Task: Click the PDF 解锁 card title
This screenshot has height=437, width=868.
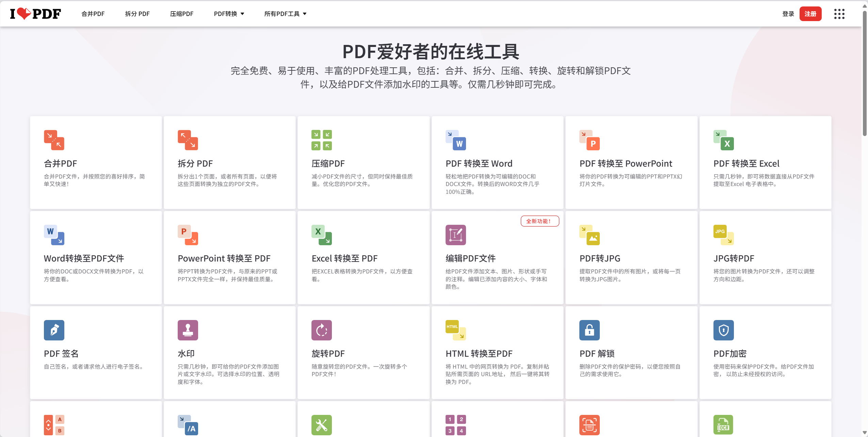Action: click(x=597, y=354)
